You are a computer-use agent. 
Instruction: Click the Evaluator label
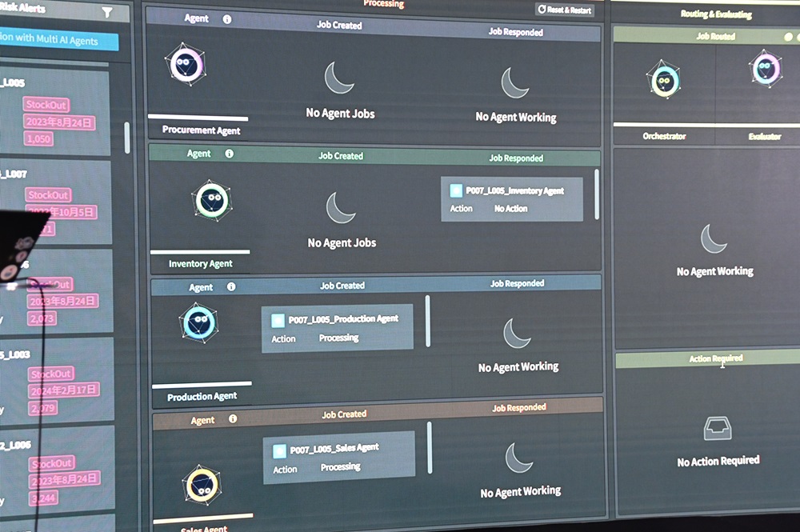pos(765,136)
